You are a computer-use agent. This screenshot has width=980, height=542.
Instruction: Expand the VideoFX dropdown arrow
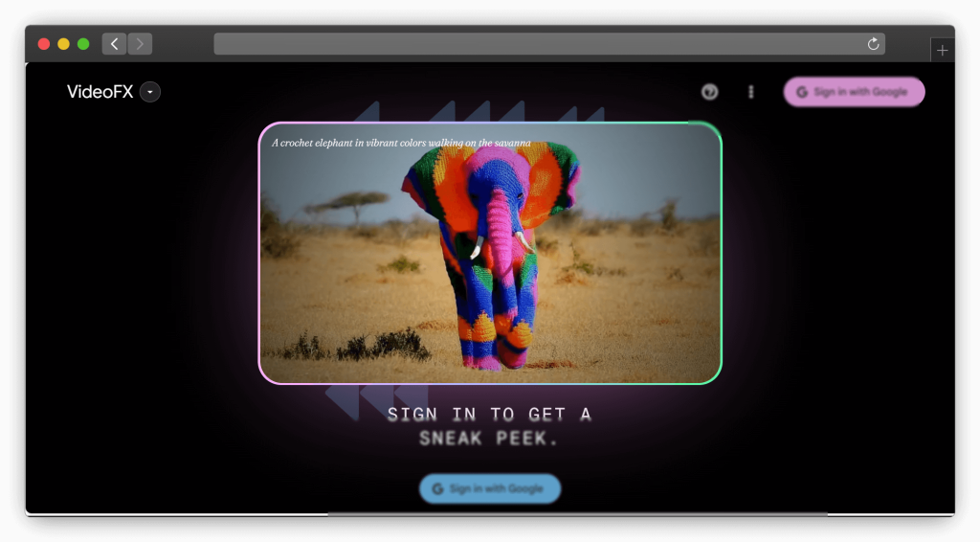pos(150,92)
